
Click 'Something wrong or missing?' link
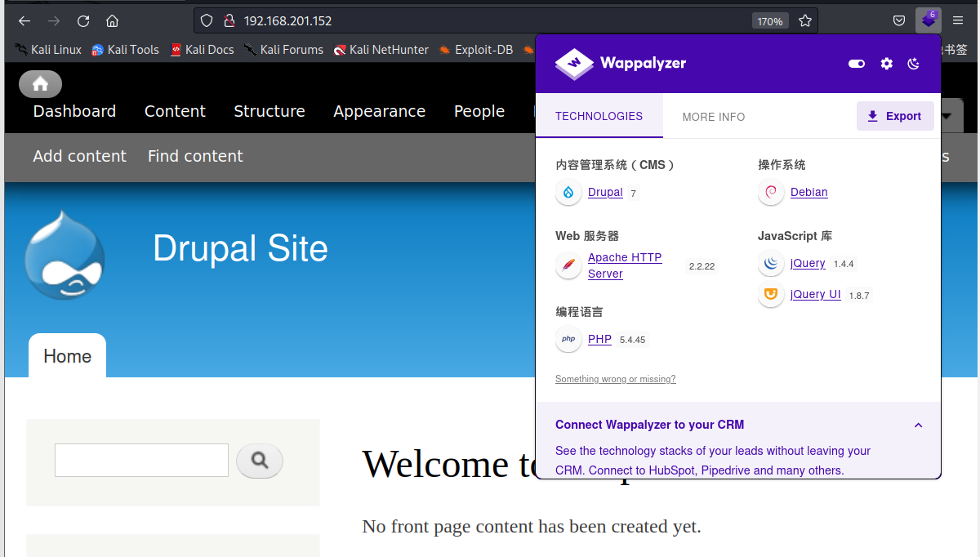click(x=616, y=379)
